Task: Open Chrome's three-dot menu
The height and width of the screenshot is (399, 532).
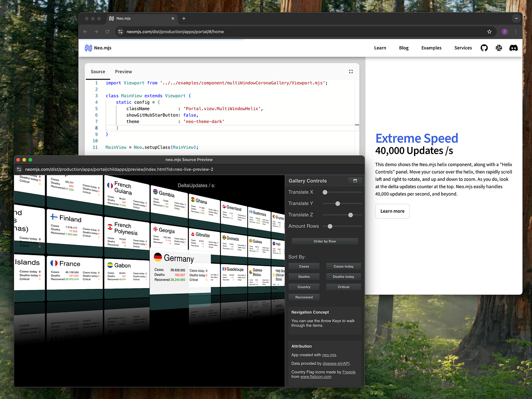Action: tap(516, 32)
